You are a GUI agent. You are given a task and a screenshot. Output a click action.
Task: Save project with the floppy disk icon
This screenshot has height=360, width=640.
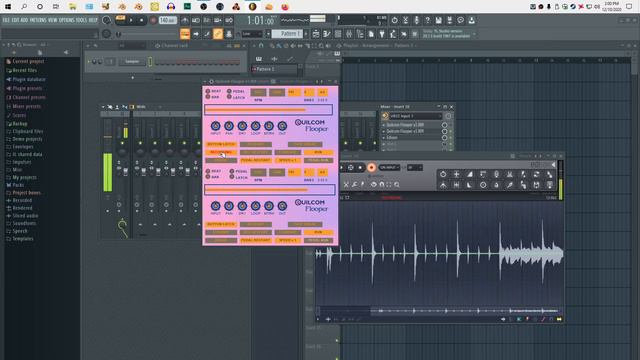[x=438, y=20]
